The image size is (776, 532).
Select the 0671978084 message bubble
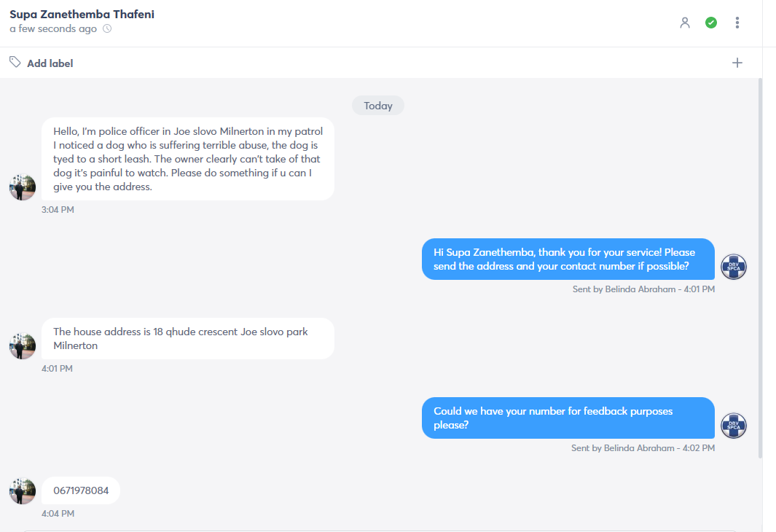point(81,490)
